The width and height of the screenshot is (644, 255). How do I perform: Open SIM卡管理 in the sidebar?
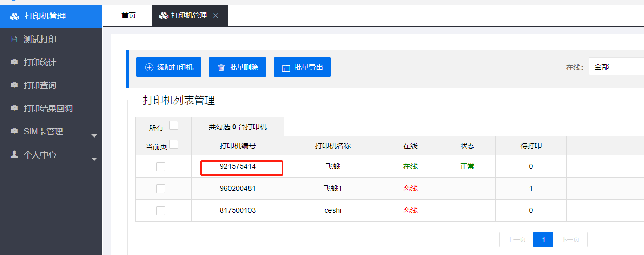coord(51,131)
